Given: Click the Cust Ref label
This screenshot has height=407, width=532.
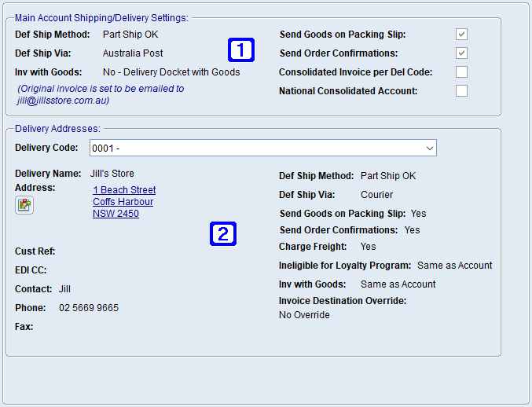Looking at the screenshot, I should coord(35,251).
